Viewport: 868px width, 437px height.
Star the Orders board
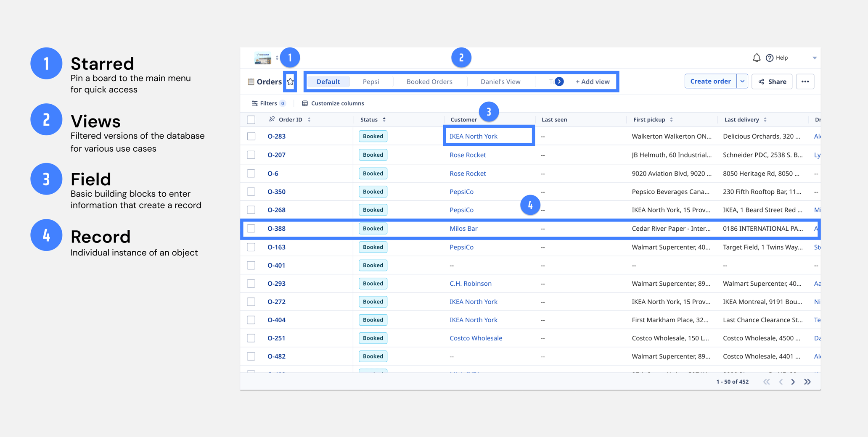(290, 82)
